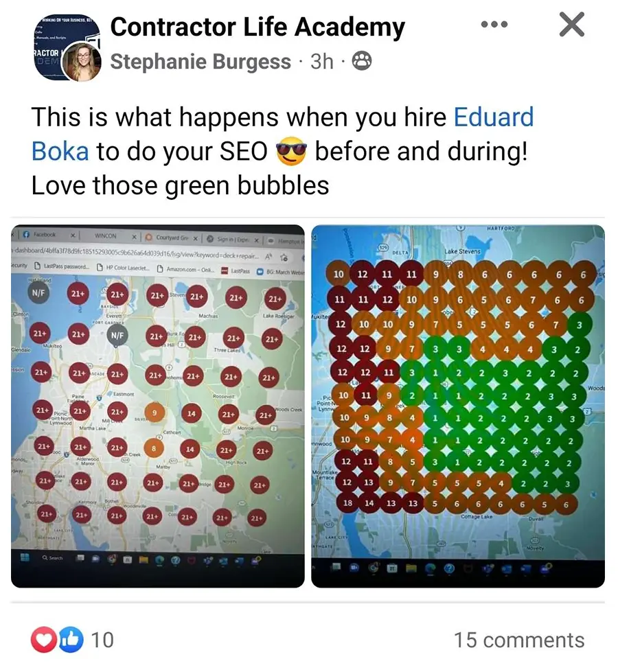Click the orange 9 bubble on left map
The width and height of the screenshot is (618, 672).
pos(156,413)
